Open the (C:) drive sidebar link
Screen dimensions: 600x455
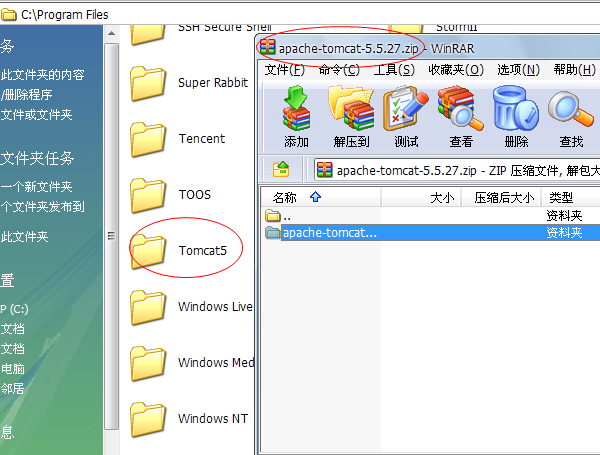(x=14, y=309)
